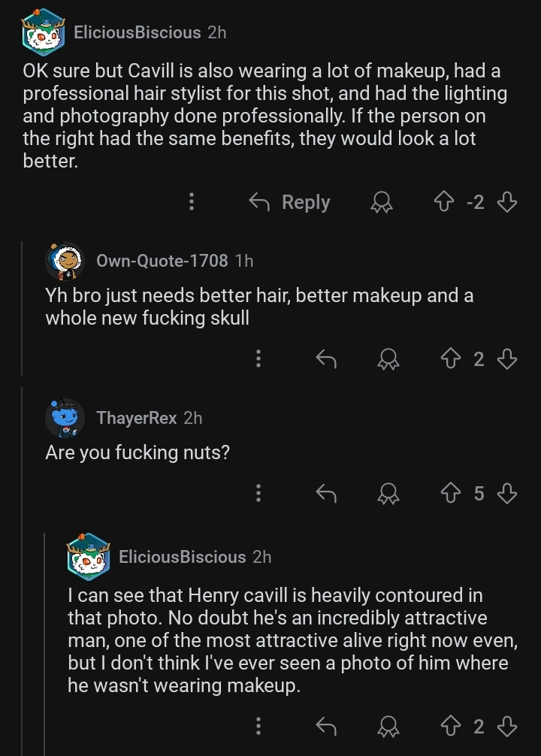Reply to ThayerRex using the arrow icon
541x756 pixels.
click(325, 493)
